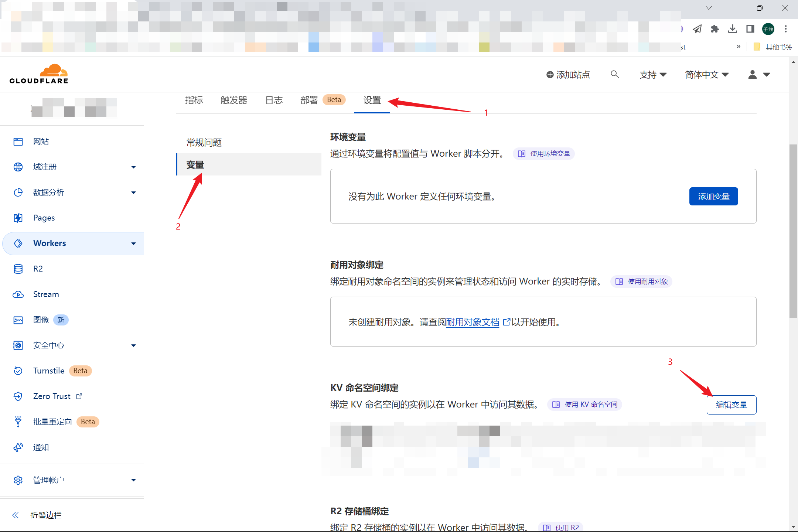Screen dimensions: 798x532
Task: Click 添加站点 in the header
Action: [568, 75]
